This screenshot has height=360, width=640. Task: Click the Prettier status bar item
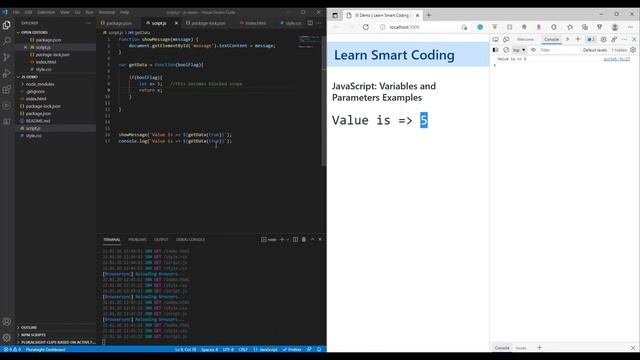tap(292, 349)
